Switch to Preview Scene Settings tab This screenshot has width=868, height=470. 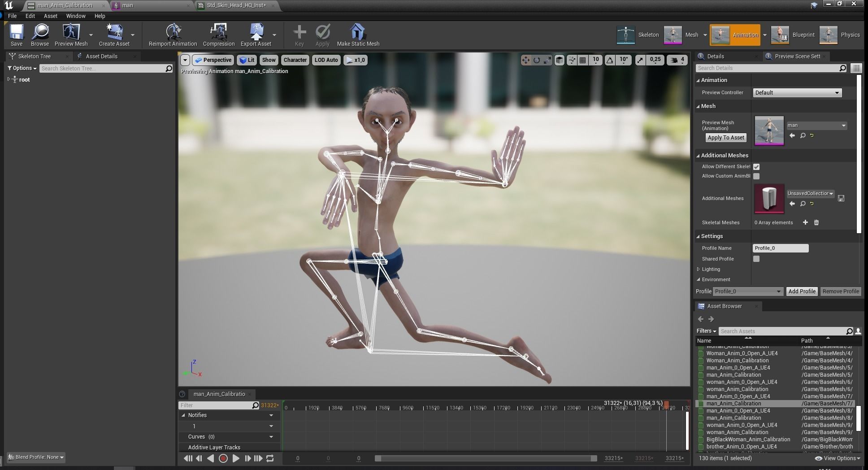point(797,56)
